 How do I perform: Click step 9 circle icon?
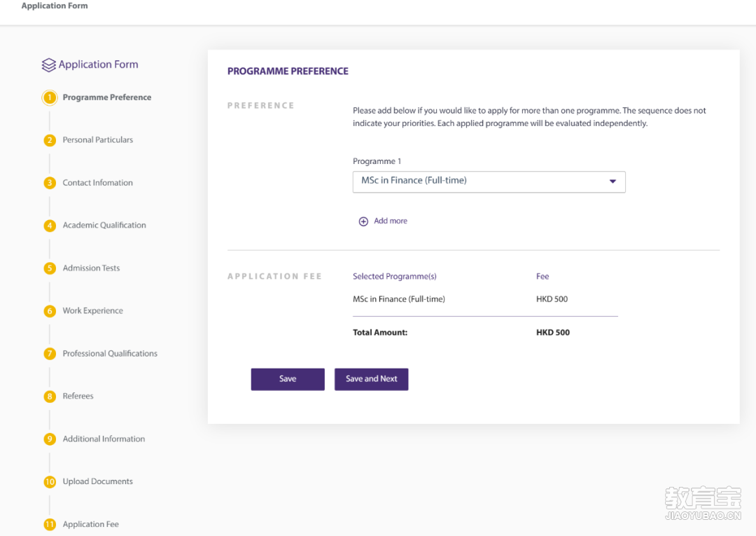pyautogui.click(x=49, y=439)
